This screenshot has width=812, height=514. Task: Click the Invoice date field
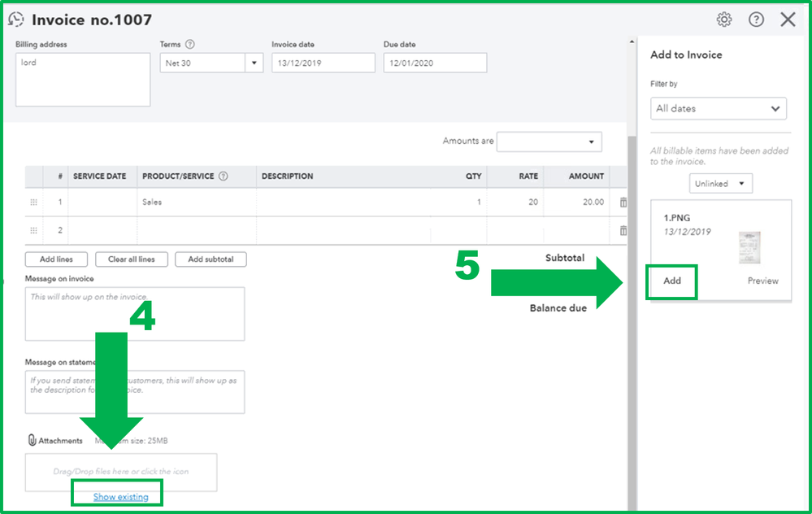point(323,63)
